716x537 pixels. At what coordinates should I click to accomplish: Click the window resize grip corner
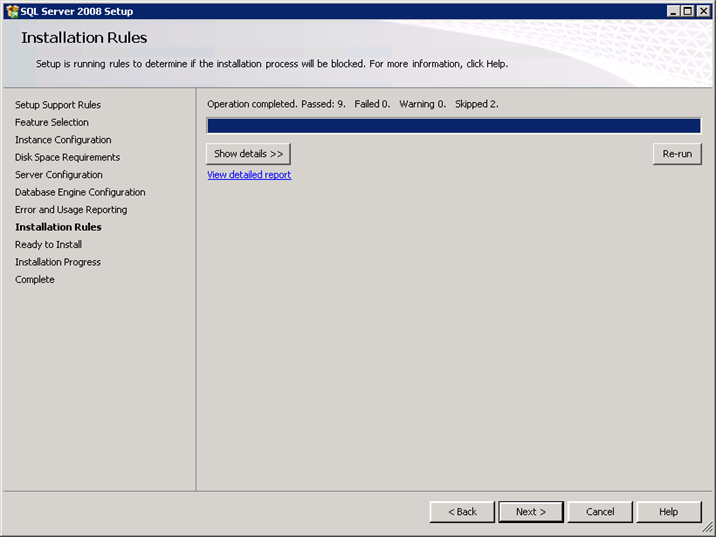click(707, 528)
